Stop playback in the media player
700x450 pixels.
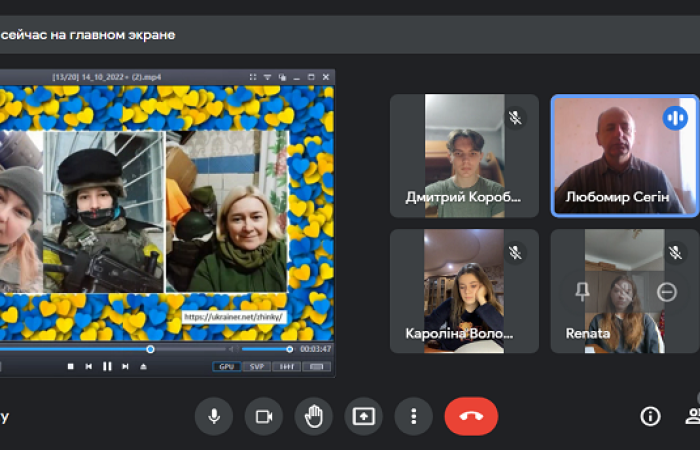[70, 367]
